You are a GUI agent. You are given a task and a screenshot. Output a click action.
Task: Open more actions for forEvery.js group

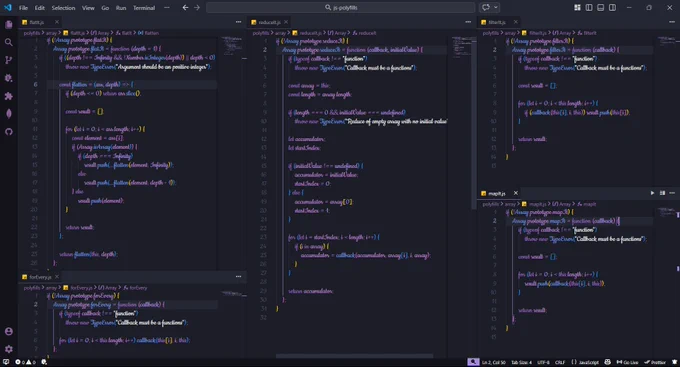239,276
